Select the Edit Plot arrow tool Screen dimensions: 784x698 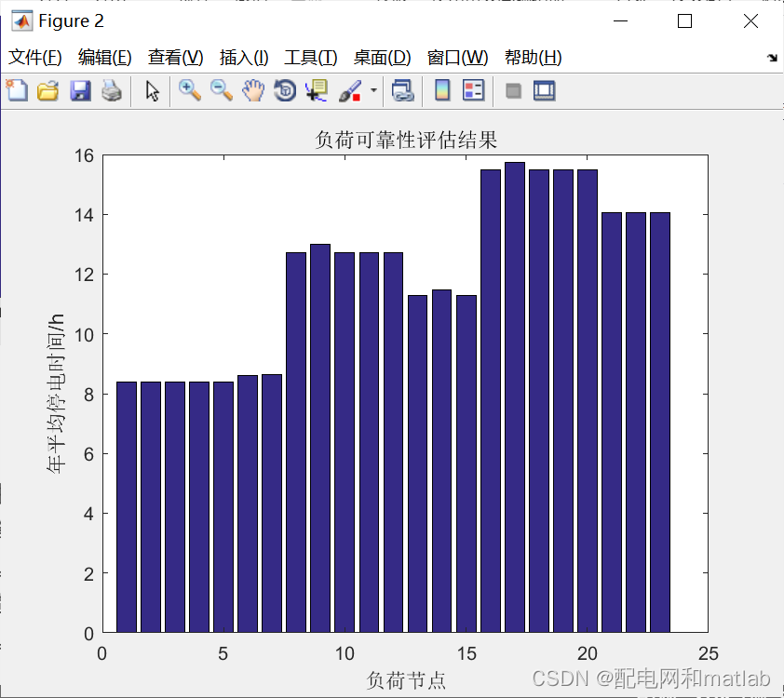point(152,91)
